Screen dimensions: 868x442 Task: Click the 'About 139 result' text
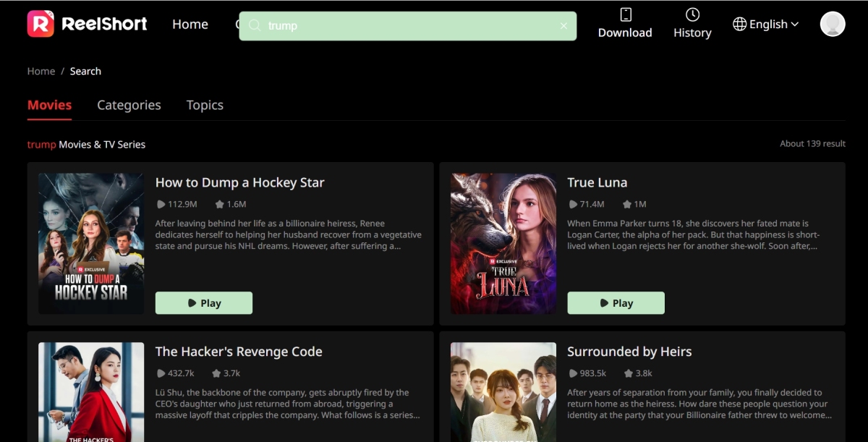coord(812,143)
